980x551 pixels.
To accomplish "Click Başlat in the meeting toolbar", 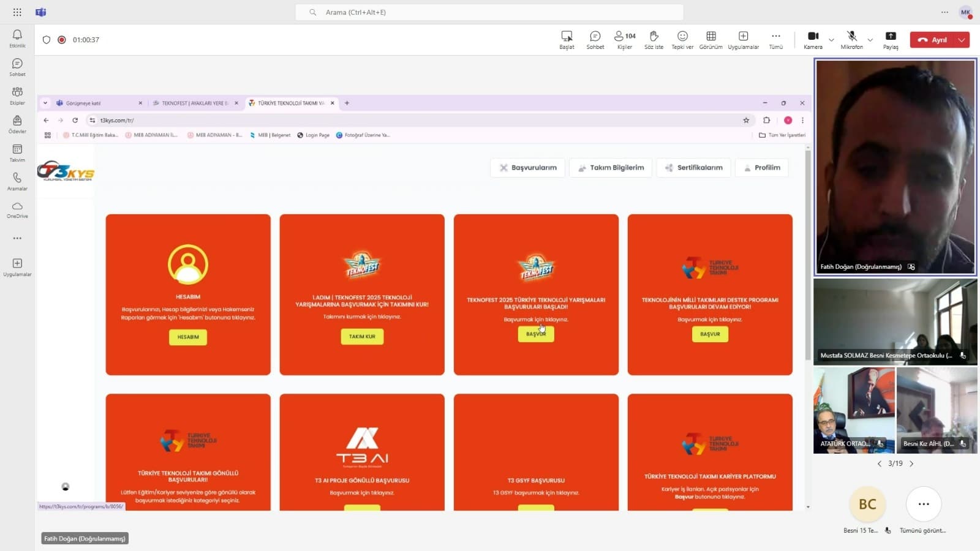I will 567,40.
